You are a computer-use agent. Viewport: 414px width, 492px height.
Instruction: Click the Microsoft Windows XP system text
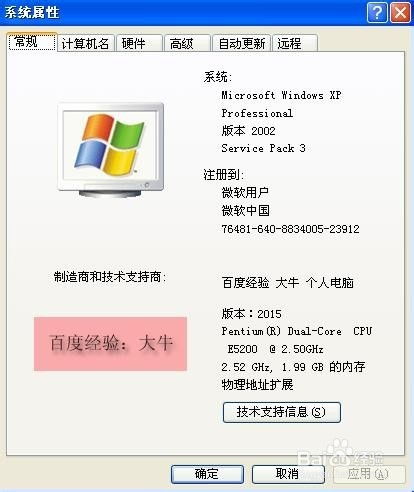[x=281, y=95]
